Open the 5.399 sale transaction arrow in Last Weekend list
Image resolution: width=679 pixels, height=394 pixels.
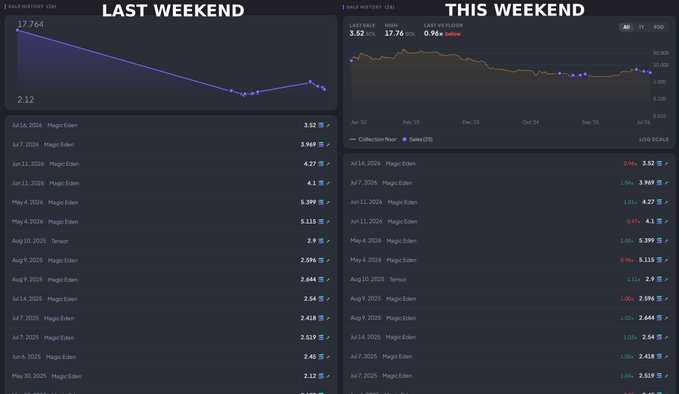pos(328,203)
